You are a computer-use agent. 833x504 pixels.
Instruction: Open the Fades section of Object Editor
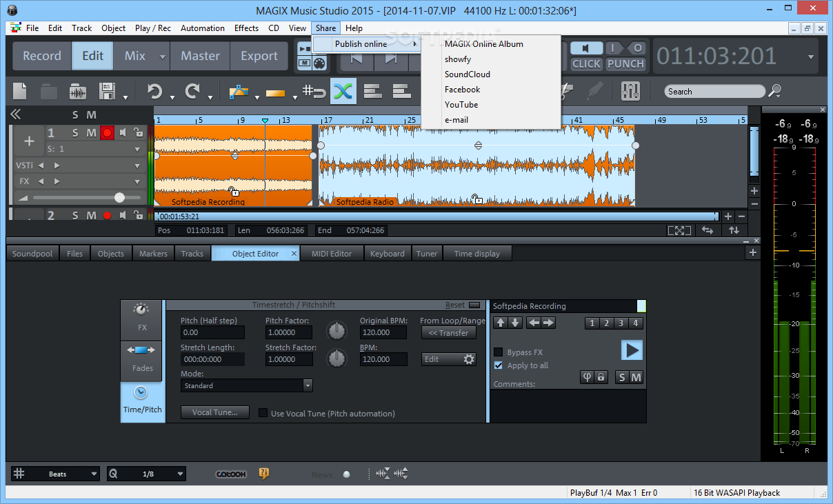(x=141, y=360)
